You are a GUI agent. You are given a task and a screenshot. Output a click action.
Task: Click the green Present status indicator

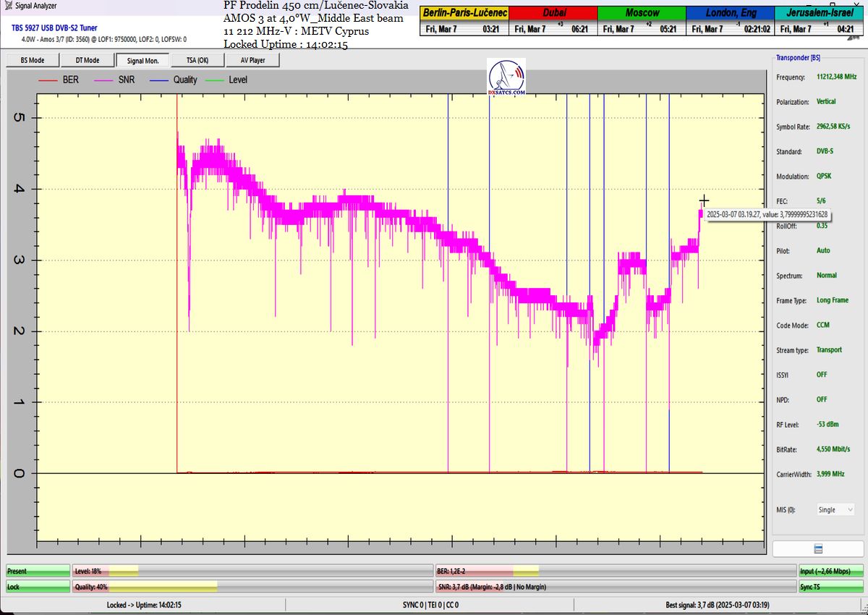[x=38, y=571]
